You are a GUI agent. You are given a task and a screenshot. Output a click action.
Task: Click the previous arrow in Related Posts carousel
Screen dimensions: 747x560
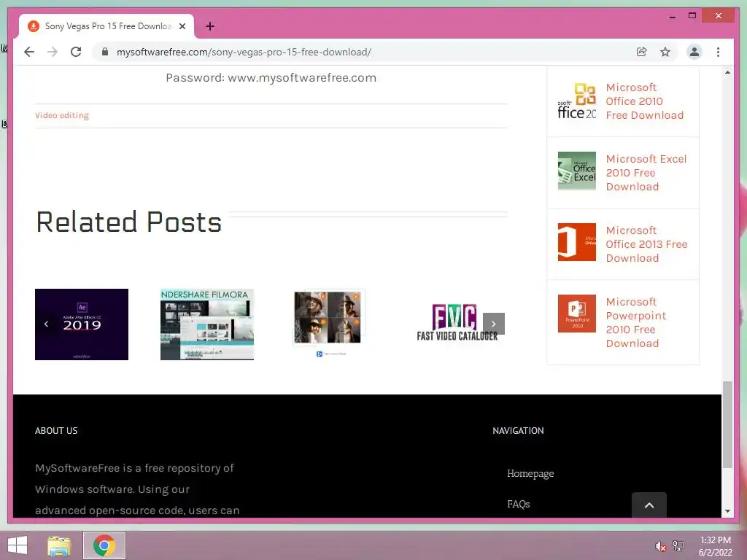46,324
